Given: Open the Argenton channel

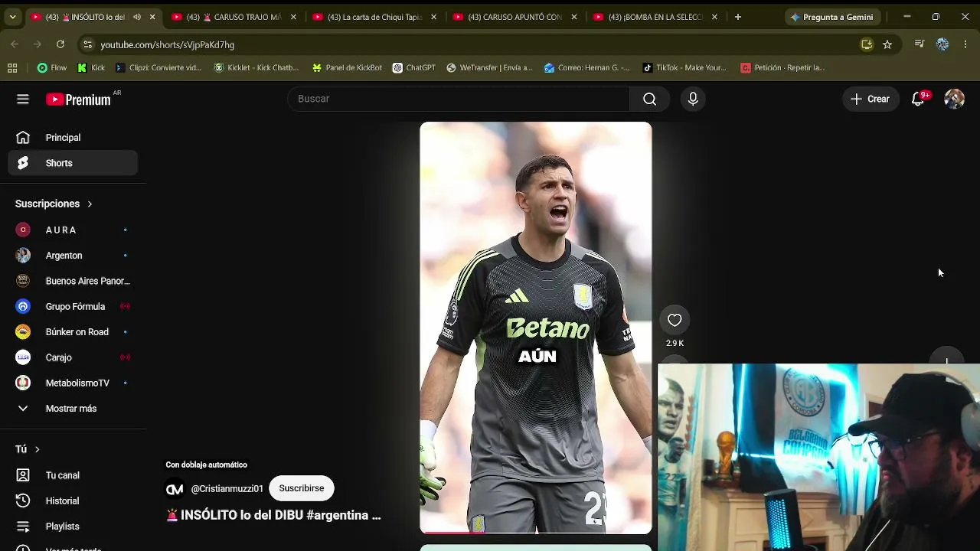Looking at the screenshot, I should coord(73,256).
